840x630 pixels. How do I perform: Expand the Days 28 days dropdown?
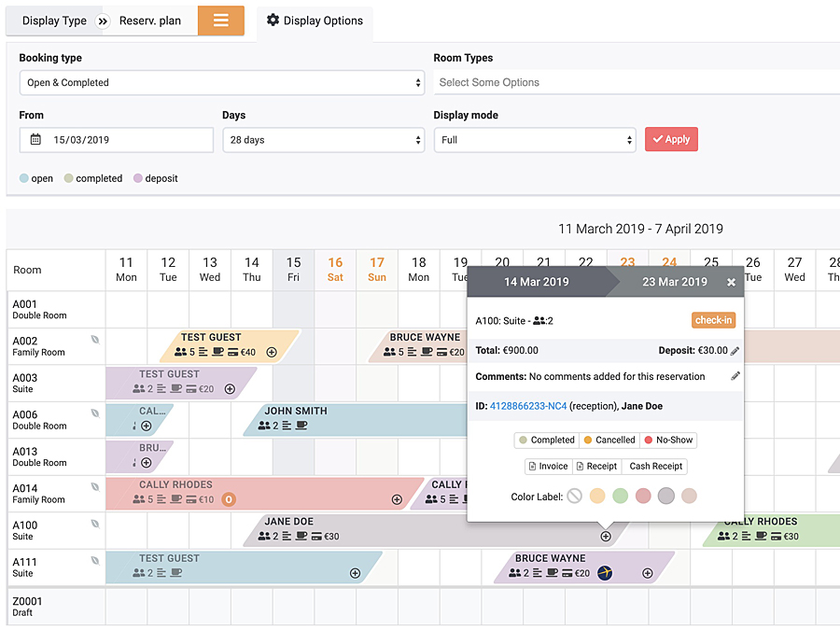[324, 140]
